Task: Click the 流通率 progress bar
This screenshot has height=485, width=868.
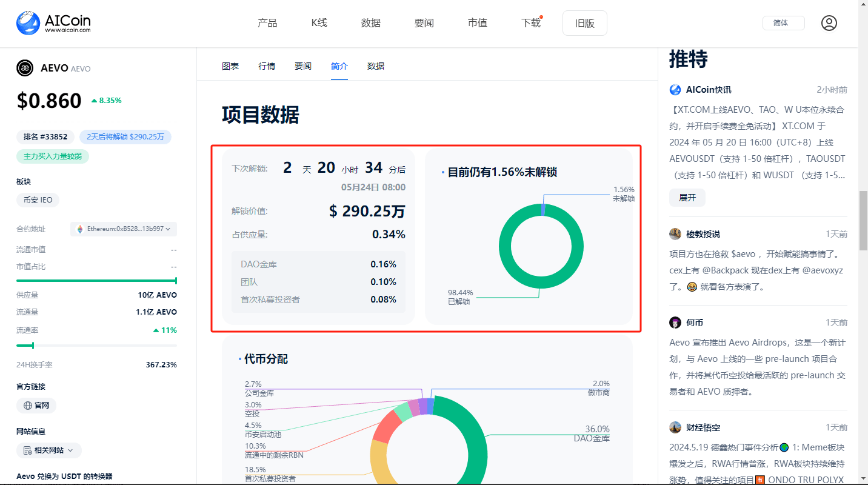Action: (96, 346)
